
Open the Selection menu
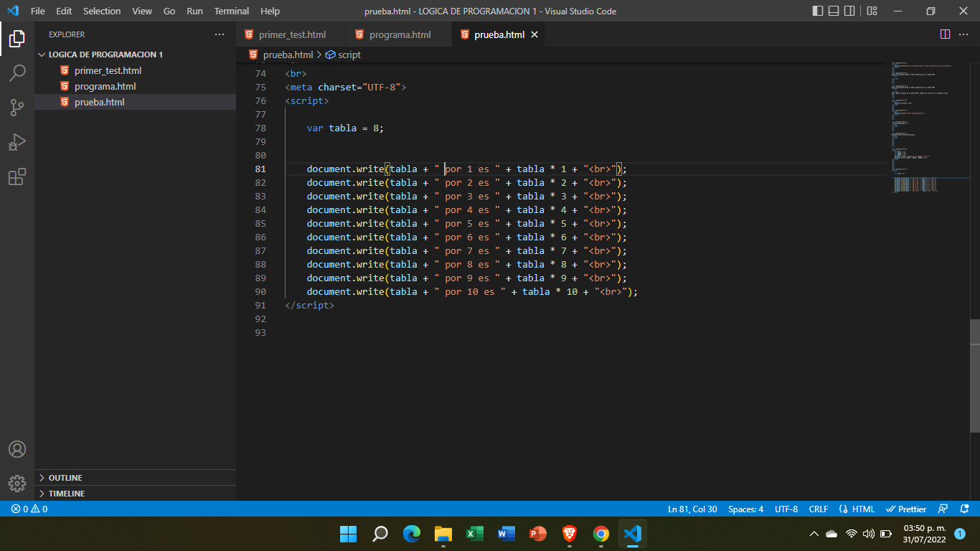click(102, 11)
